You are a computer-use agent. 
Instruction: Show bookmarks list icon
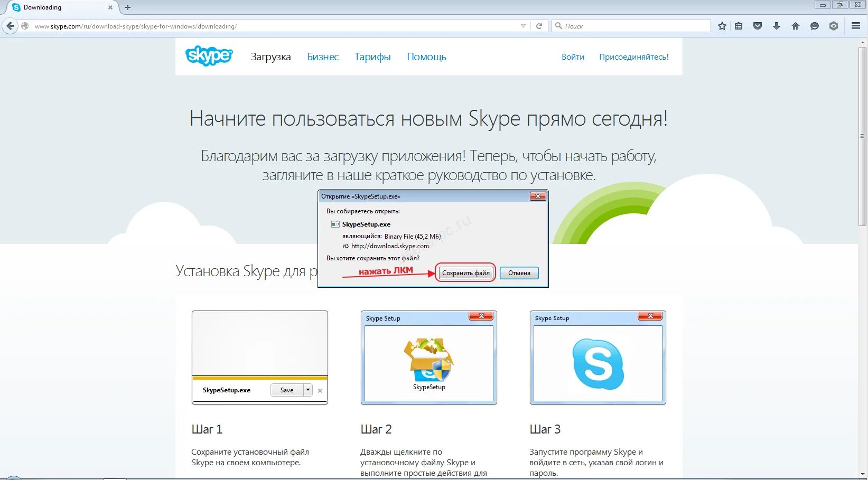739,26
